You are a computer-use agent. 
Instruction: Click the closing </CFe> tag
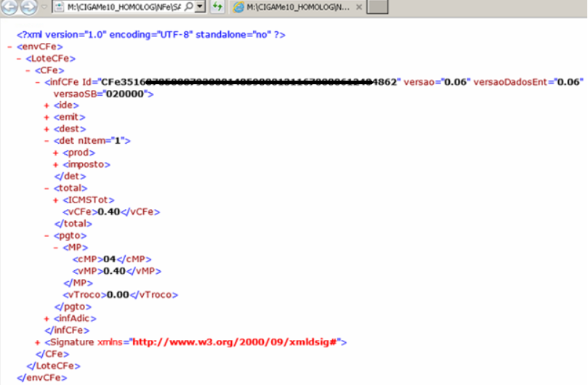click(x=52, y=354)
